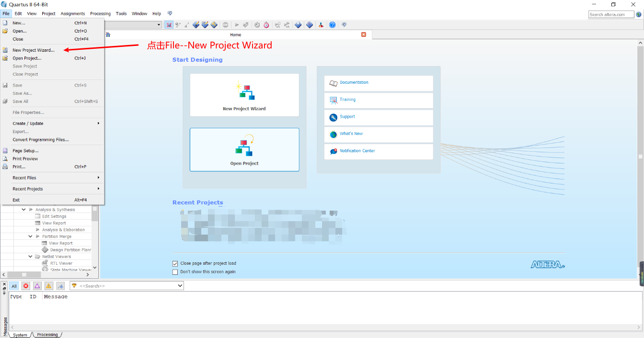Click the Open Project start card
Screen dimensions: 644x338
click(244, 149)
